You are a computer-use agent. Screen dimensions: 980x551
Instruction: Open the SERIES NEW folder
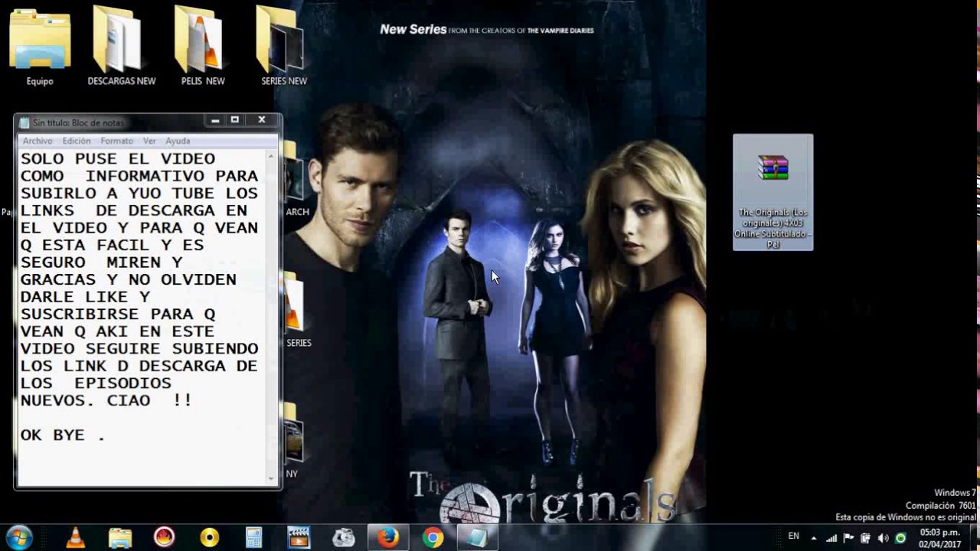283,44
